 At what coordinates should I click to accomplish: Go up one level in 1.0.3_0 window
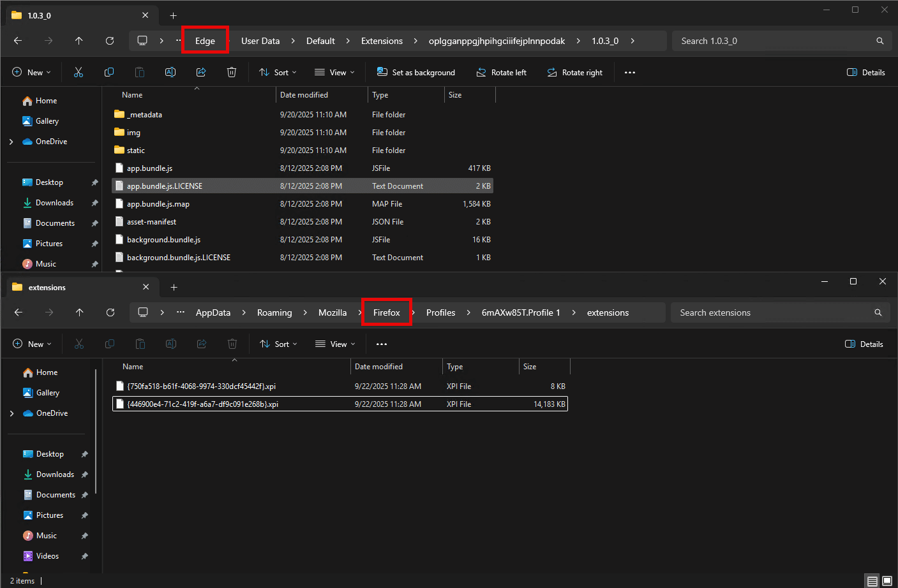79,41
